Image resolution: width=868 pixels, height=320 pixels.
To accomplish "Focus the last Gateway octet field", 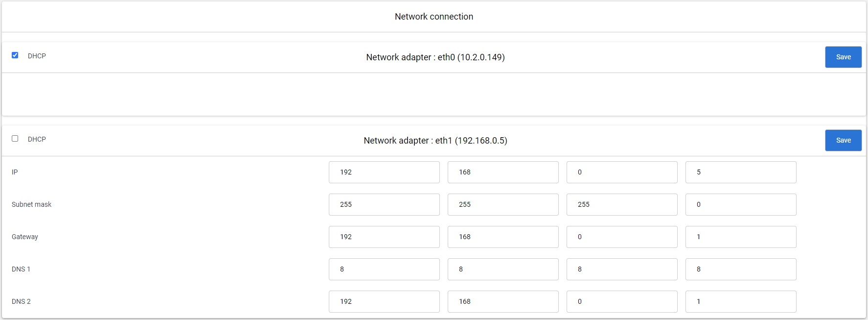I will pyautogui.click(x=741, y=237).
